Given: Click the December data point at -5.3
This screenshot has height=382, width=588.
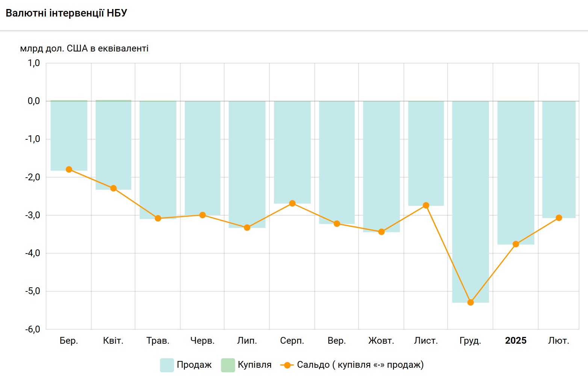Looking at the screenshot, I should pos(470,302).
